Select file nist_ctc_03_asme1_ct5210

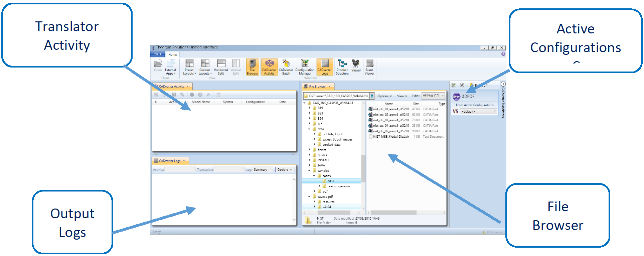(x=389, y=120)
